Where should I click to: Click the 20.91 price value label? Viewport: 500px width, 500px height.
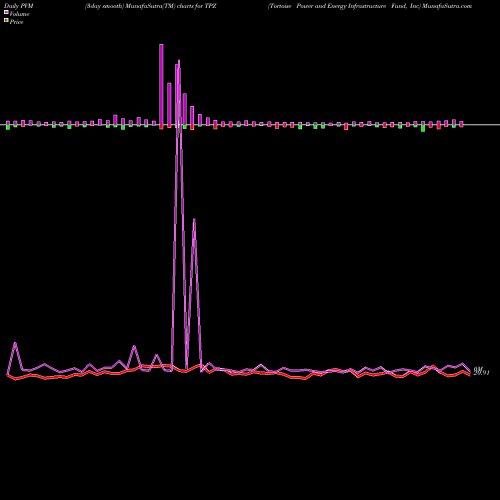(x=481, y=373)
